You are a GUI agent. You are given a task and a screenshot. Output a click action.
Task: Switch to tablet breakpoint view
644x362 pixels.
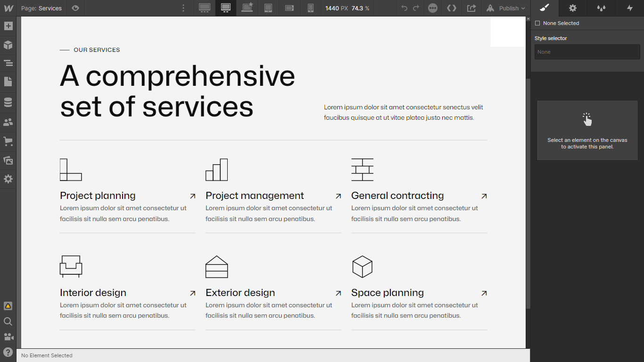tap(268, 8)
